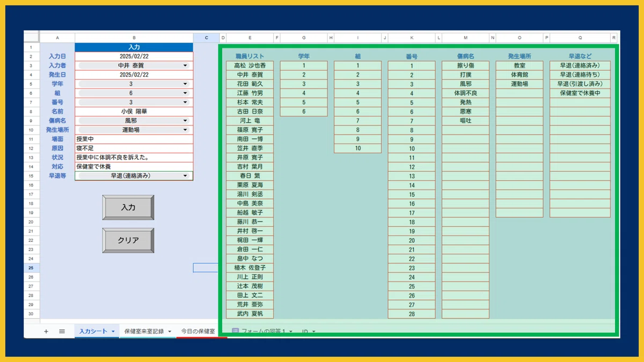Open the 発生場所 dropdown arrow showing 運動場
This screenshot has width=644, height=362.
(x=185, y=130)
